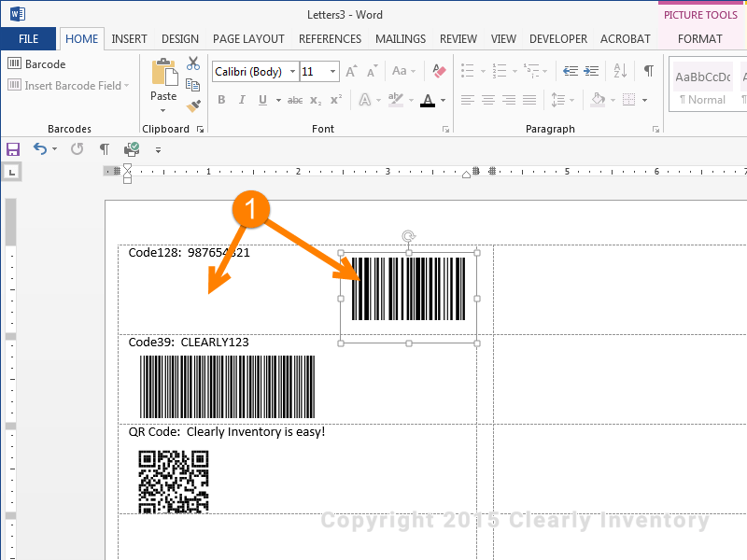Align text left
747x560 pixels.
point(468,100)
